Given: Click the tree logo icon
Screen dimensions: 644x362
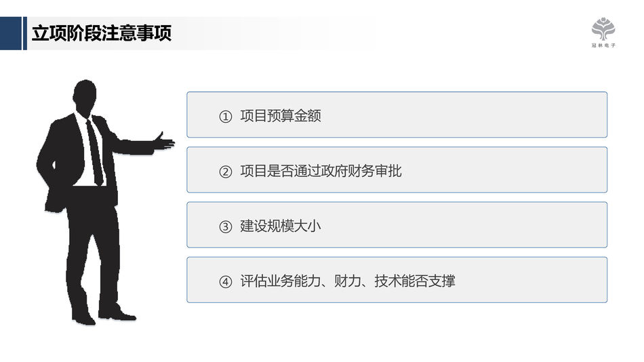Looking at the screenshot, I should click(x=603, y=29).
